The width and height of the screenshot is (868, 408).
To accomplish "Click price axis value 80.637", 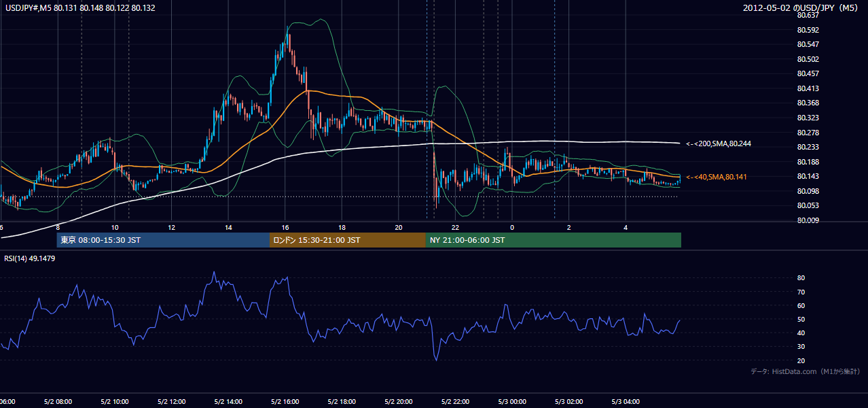I will coord(808,15).
